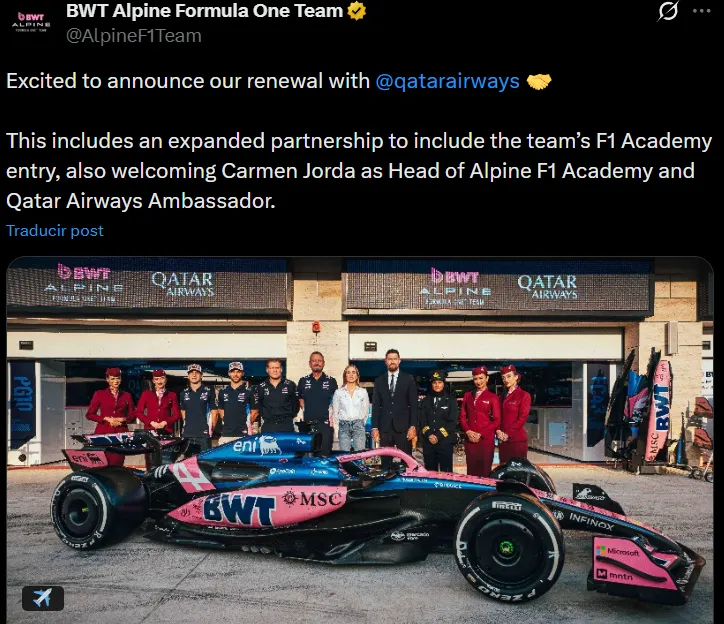The height and width of the screenshot is (624, 724).
Task: Click the gold verified badge
Action: click(x=356, y=11)
